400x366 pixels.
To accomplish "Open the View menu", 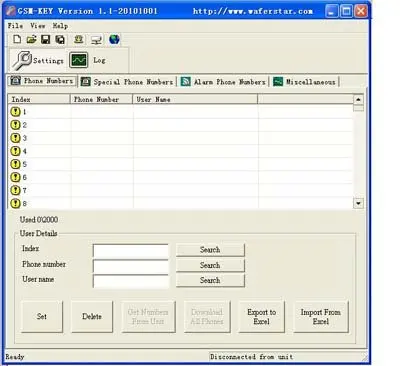I will click(38, 26).
